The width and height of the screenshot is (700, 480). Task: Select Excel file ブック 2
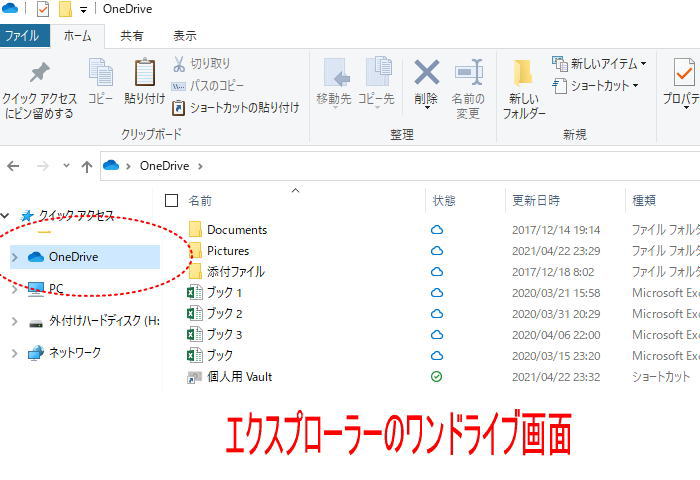point(224,314)
